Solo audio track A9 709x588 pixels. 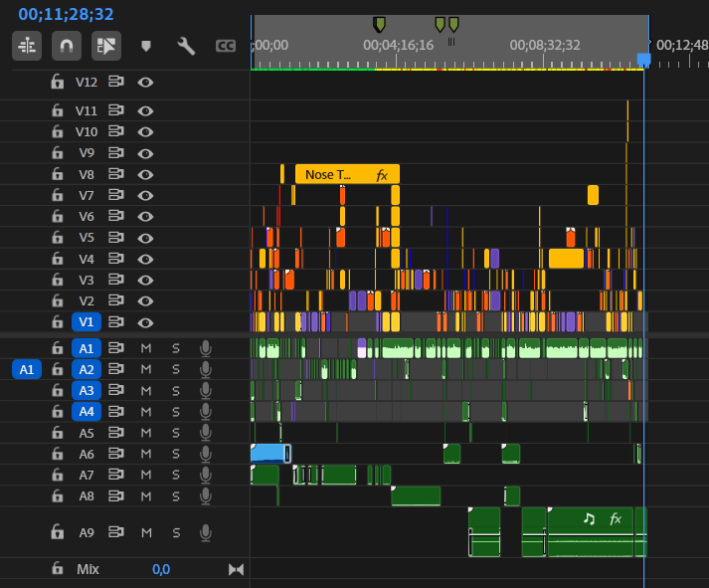176,533
